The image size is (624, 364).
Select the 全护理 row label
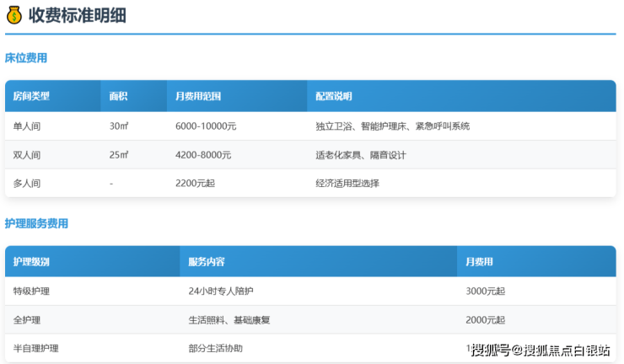[26, 319]
